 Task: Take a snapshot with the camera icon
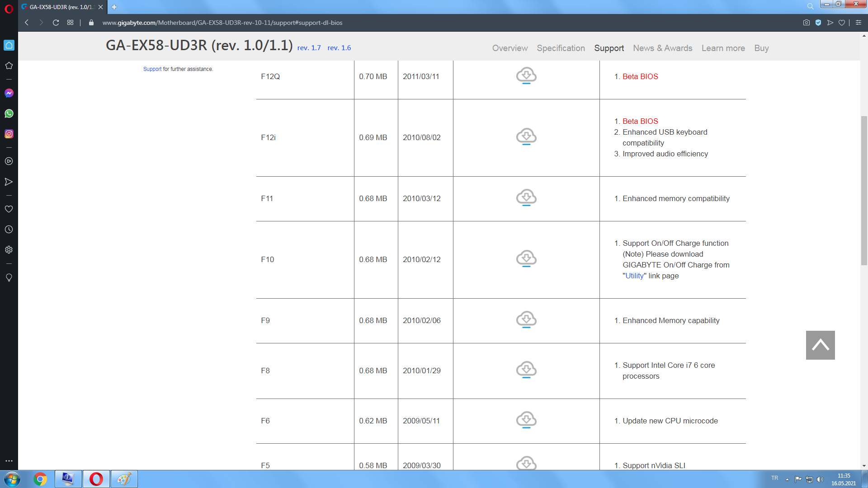point(806,23)
